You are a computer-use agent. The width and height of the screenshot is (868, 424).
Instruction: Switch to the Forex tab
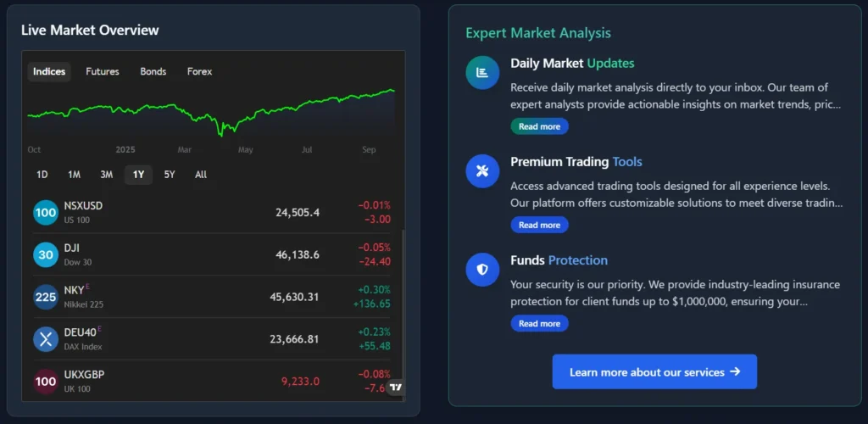[200, 72]
